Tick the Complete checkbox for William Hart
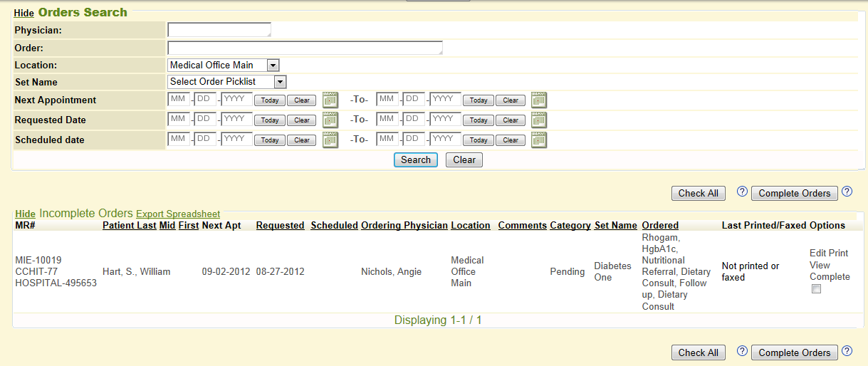This screenshot has height=366, width=868. tap(816, 289)
